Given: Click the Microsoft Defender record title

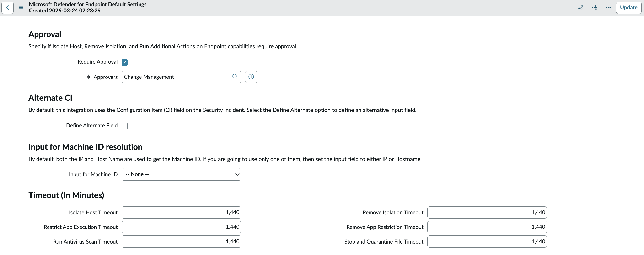Looking at the screenshot, I should point(88,4).
